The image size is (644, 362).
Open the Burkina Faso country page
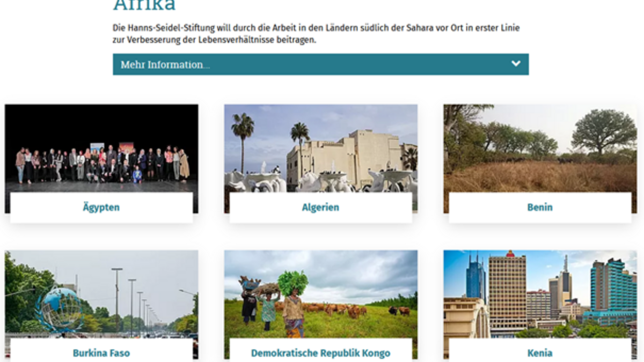[101, 353]
